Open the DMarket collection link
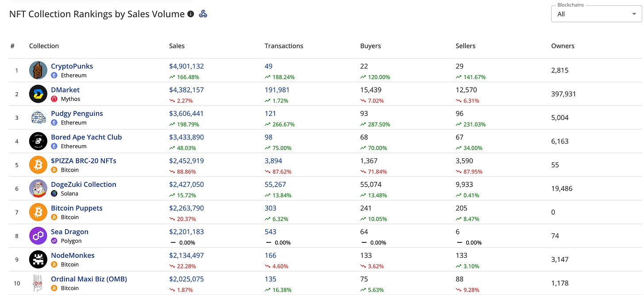Viewport: 644px width, 295px height. coord(65,90)
